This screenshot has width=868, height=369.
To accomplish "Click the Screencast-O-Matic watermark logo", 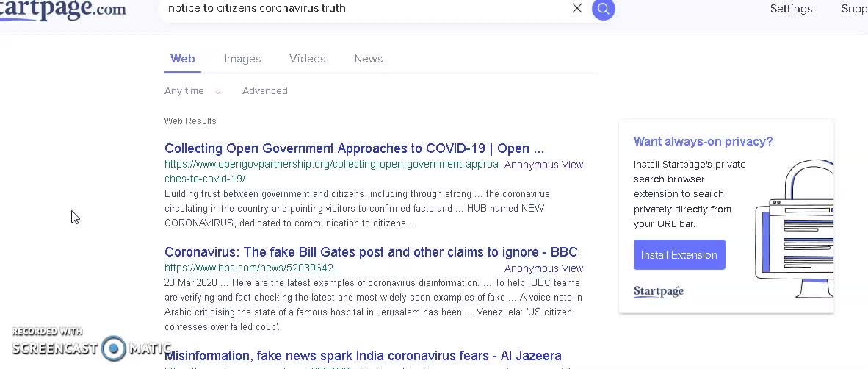I will pyautogui.click(x=91, y=343).
